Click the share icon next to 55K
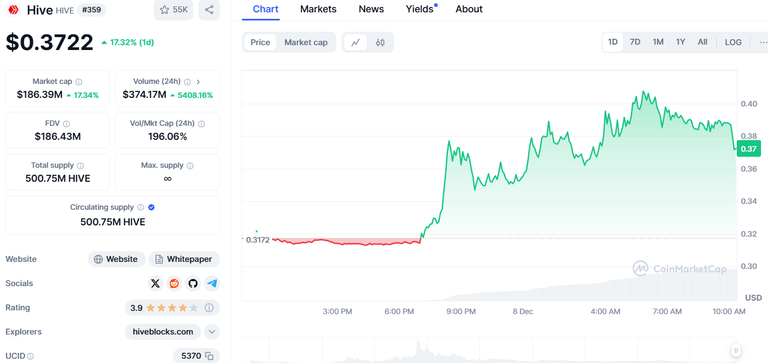768x363 pixels. tap(209, 9)
